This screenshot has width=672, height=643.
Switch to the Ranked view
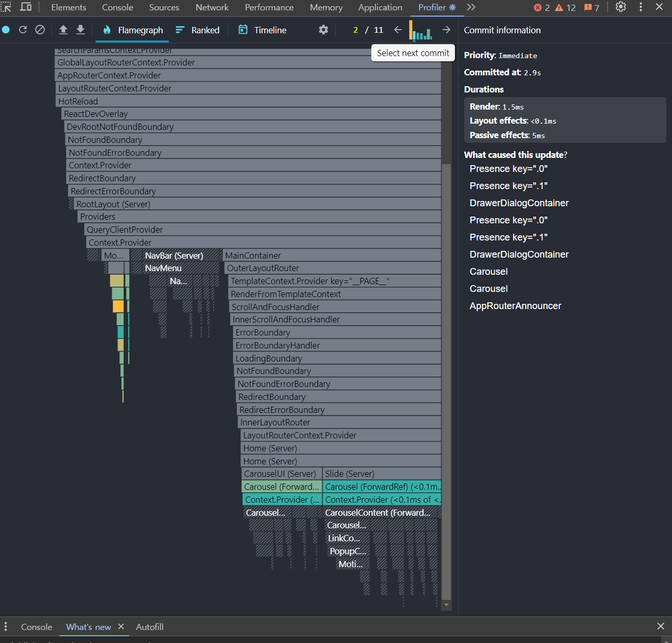pyautogui.click(x=197, y=30)
